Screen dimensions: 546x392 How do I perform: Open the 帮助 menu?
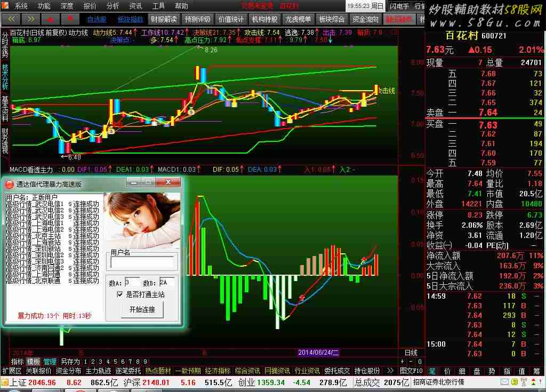point(181,6)
